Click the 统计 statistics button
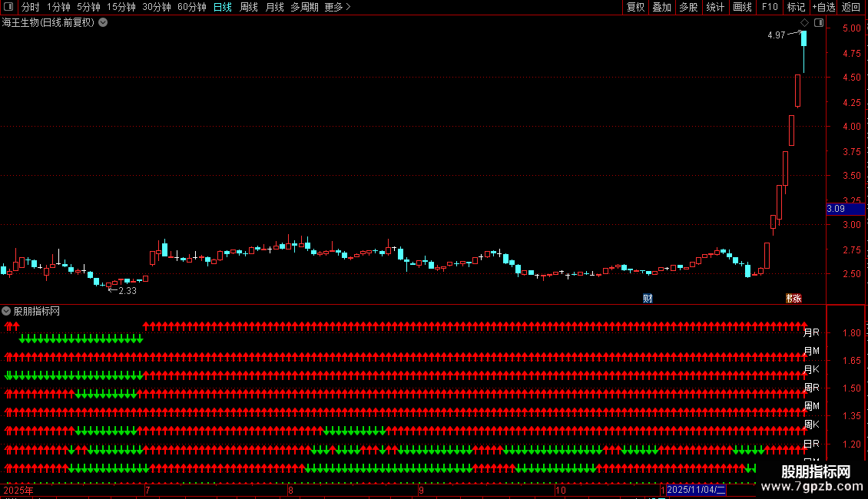This screenshot has width=868, height=499. tap(715, 7)
